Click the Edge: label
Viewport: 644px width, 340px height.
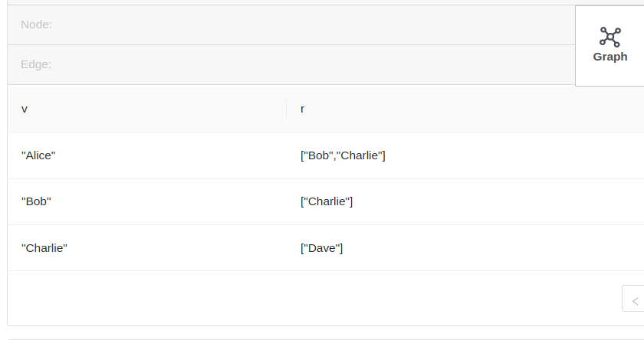[x=36, y=64]
